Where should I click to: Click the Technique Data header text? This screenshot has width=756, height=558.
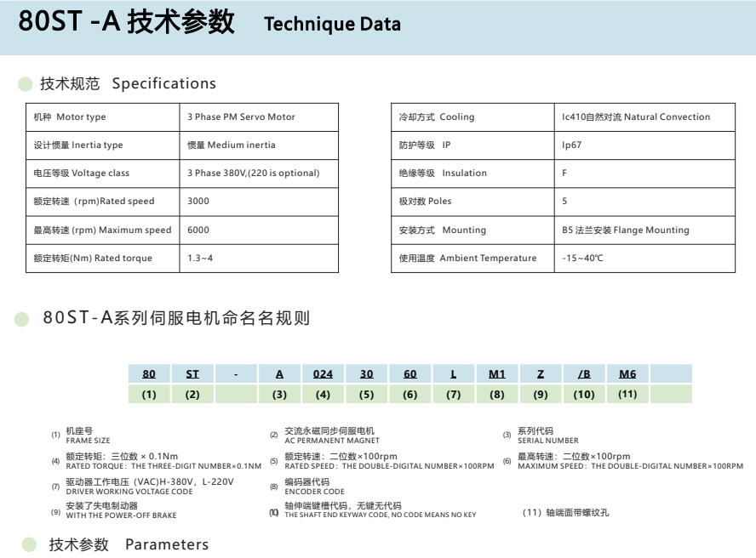[332, 24]
